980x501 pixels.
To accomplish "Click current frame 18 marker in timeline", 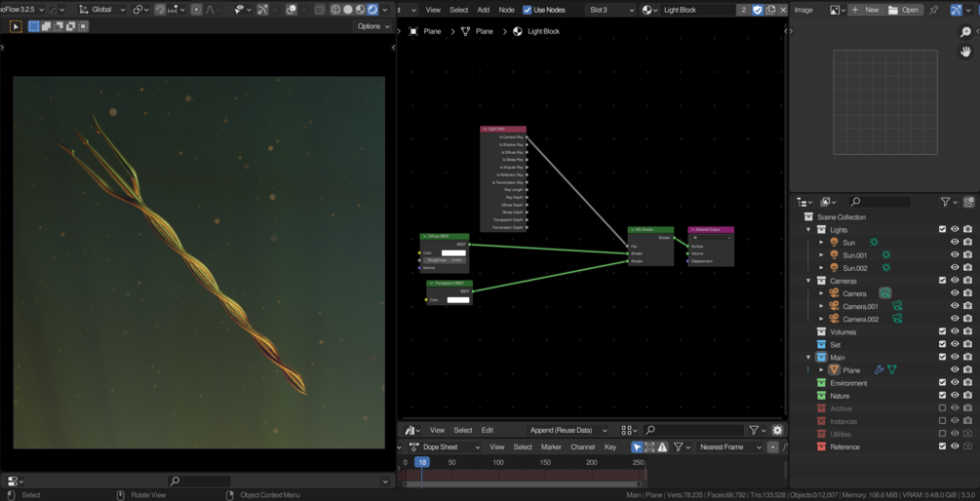I will 422,462.
